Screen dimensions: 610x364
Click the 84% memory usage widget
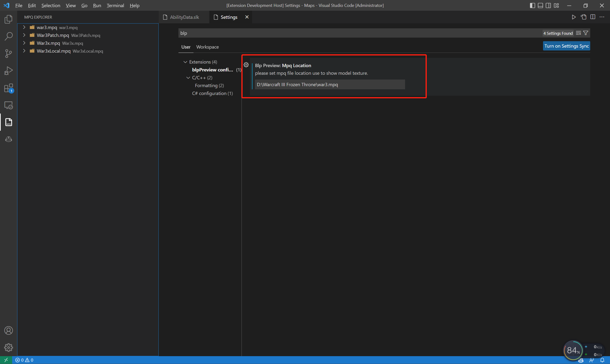(573, 350)
